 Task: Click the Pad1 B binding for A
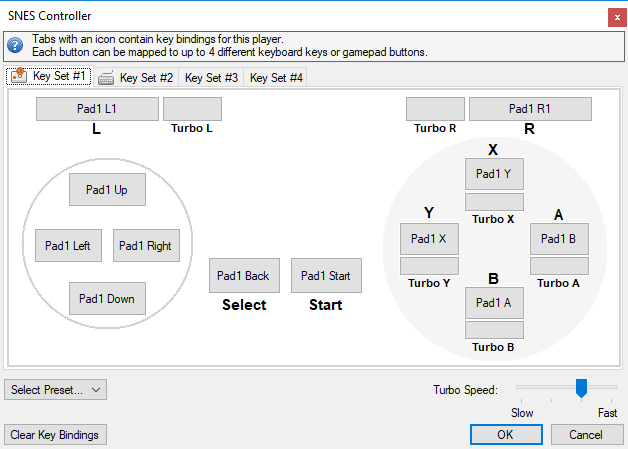560,239
